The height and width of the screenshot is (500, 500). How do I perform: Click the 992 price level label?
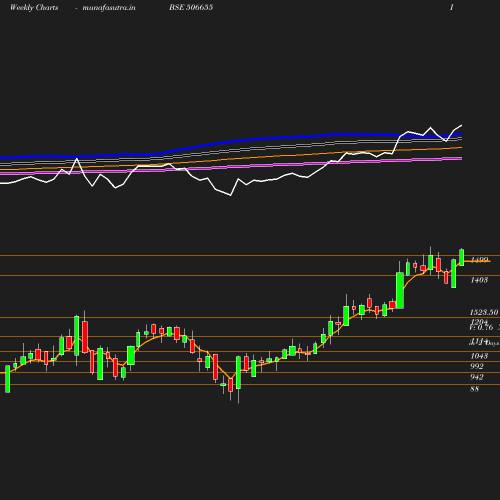[477, 366]
